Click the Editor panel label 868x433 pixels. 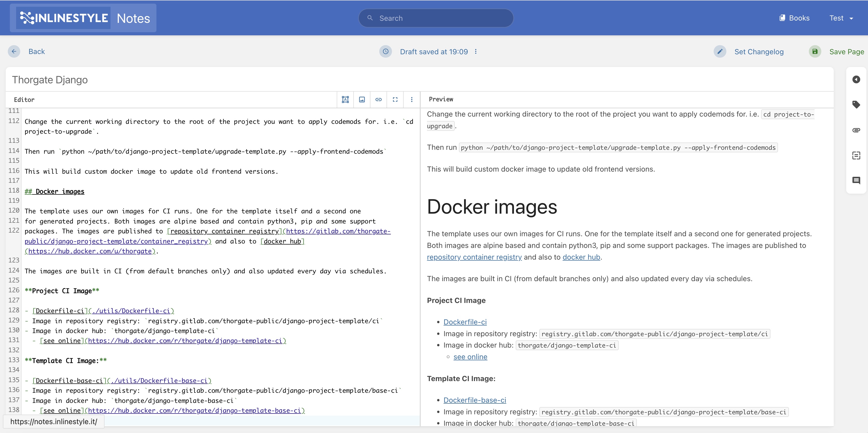[x=24, y=99]
